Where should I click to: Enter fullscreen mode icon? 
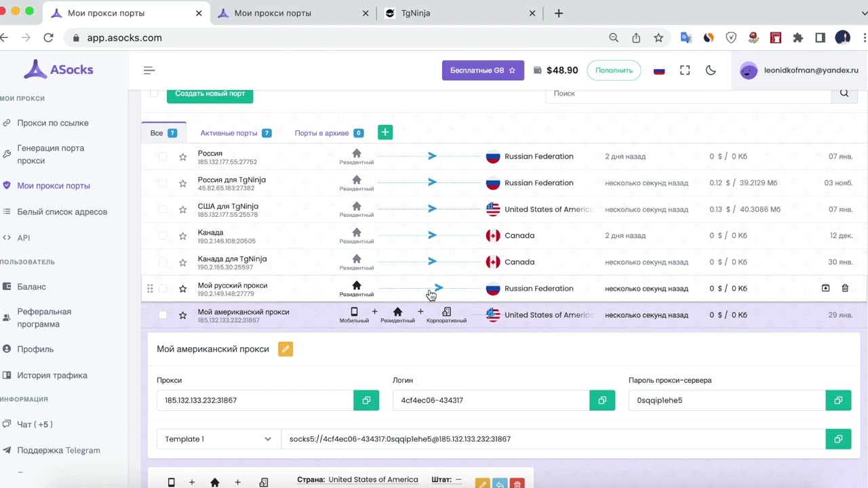[685, 70]
